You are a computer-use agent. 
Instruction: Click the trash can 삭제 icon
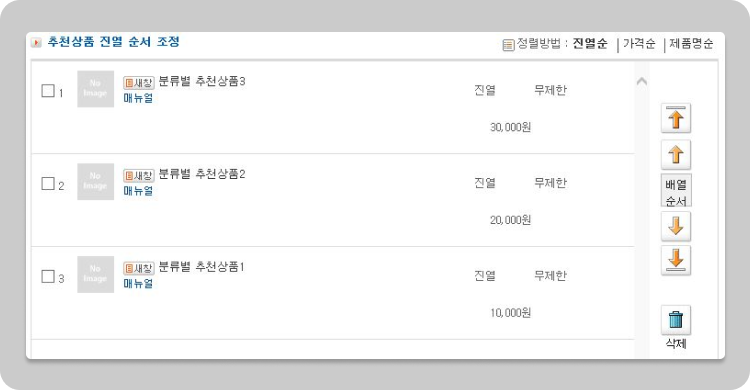[x=675, y=320]
